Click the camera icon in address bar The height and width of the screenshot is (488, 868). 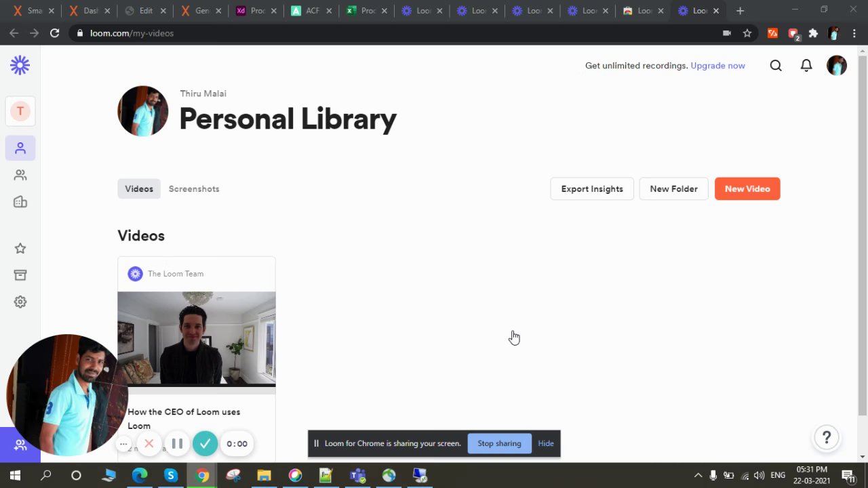tap(727, 33)
